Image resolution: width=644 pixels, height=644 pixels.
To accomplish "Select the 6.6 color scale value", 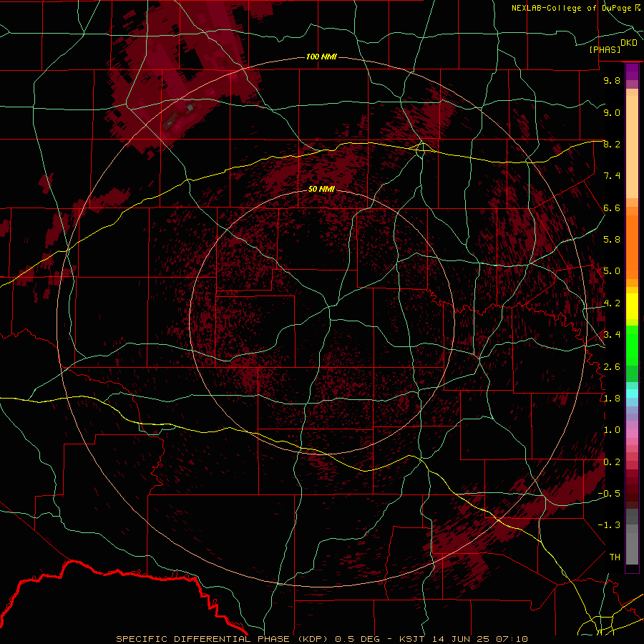I will [612, 208].
